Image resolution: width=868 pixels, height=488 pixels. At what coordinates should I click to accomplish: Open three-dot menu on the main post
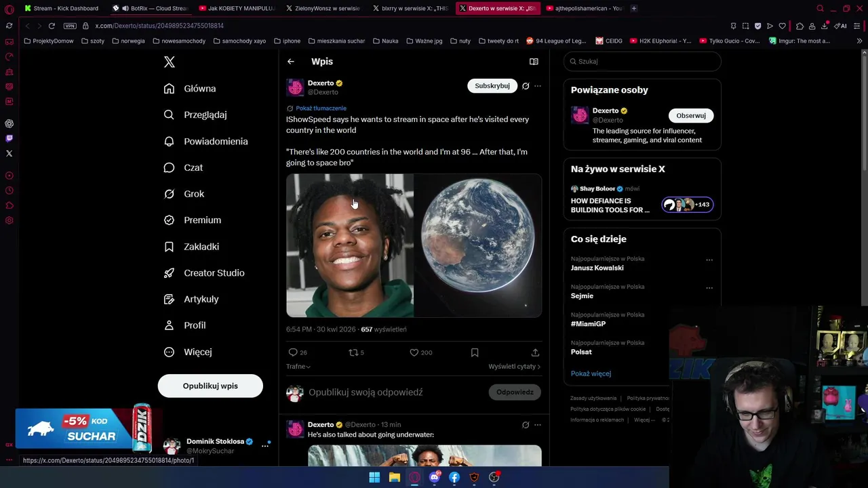[538, 86]
